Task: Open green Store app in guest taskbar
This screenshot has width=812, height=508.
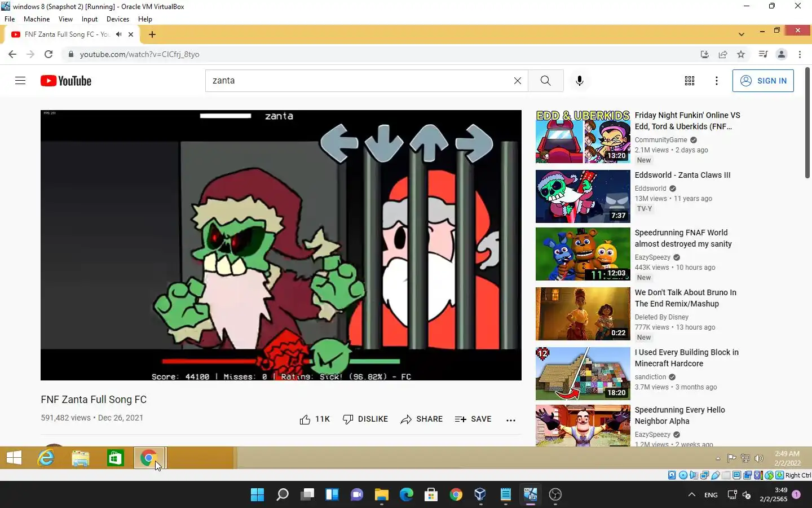Action: (x=115, y=458)
